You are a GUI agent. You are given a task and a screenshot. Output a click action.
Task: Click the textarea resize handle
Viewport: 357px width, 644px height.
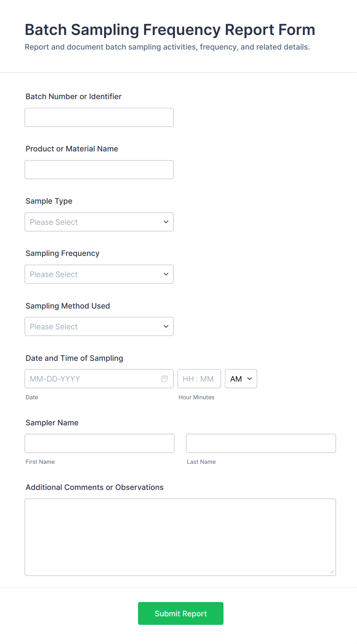coord(332,573)
